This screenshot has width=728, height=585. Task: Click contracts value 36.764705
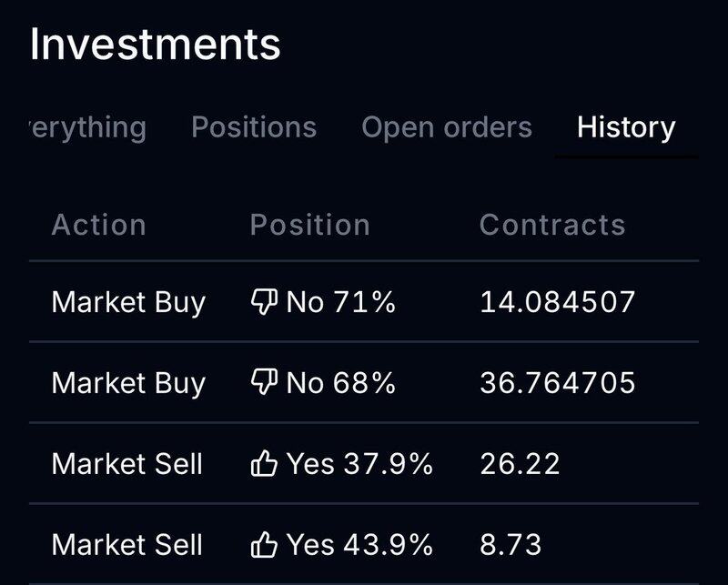coord(558,383)
